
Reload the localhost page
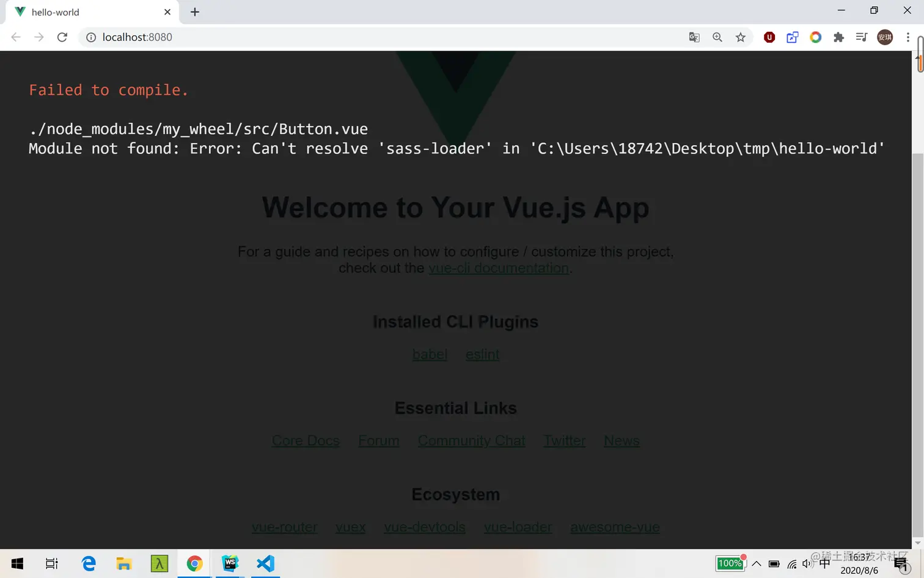click(62, 37)
